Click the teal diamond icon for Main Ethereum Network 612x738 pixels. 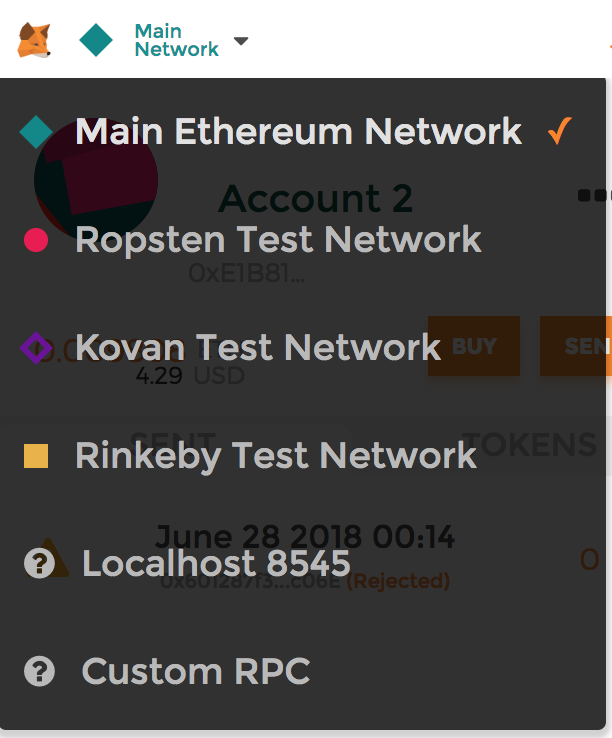click(x=36, y=132)
